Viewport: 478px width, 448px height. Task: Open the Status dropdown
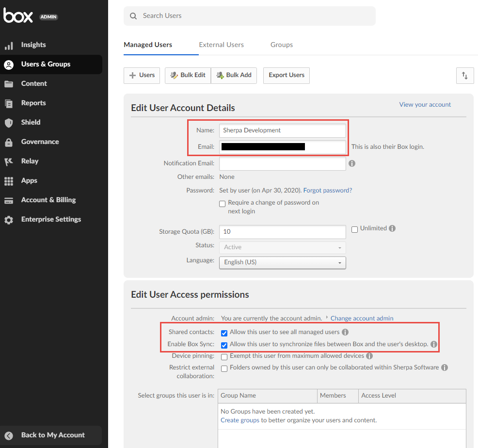point(283,247)
